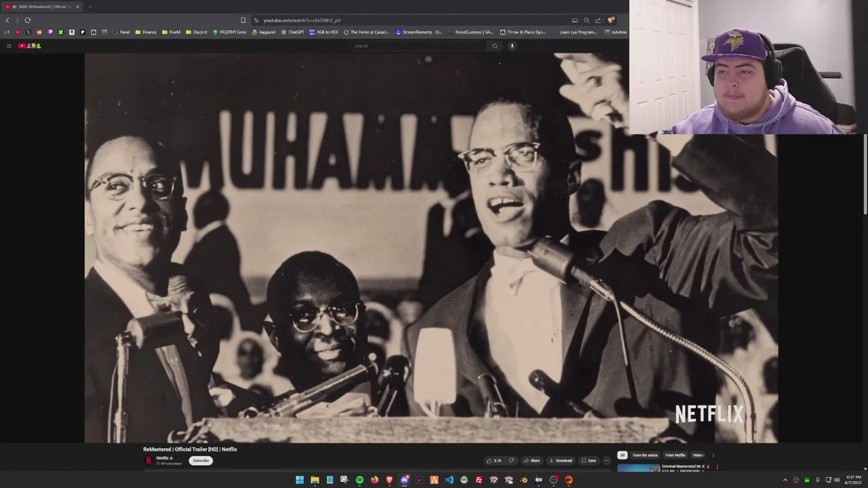This screenshot has width=868, height=488.
Task: Open more options for Criminal Mastermind video
Action: 717,467
